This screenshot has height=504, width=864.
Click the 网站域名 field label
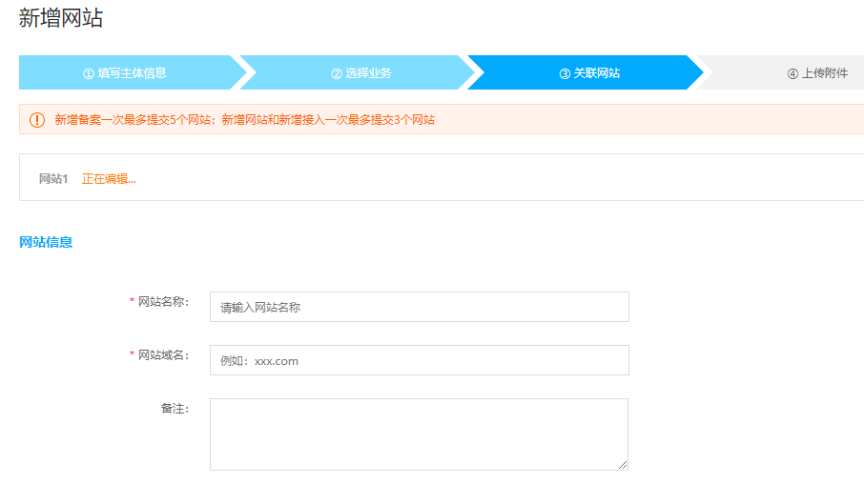coord(163,355)
